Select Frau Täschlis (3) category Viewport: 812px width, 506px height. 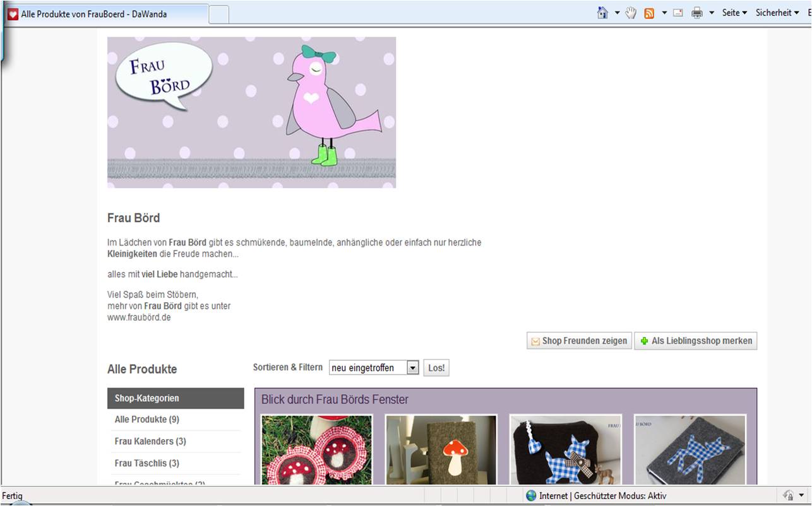pos(147,463)
